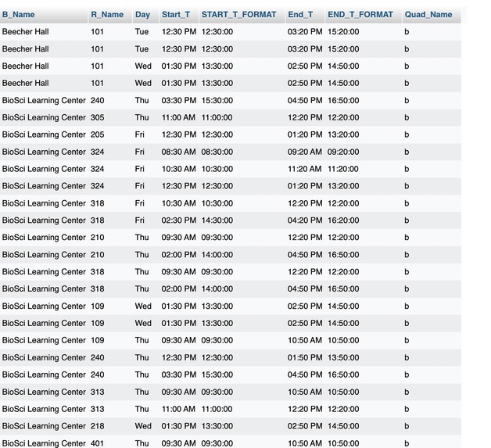Screen dimensions: 491x448
Task: Click the 08:30:00 formatted start time
Action: [x=217, y=152]
